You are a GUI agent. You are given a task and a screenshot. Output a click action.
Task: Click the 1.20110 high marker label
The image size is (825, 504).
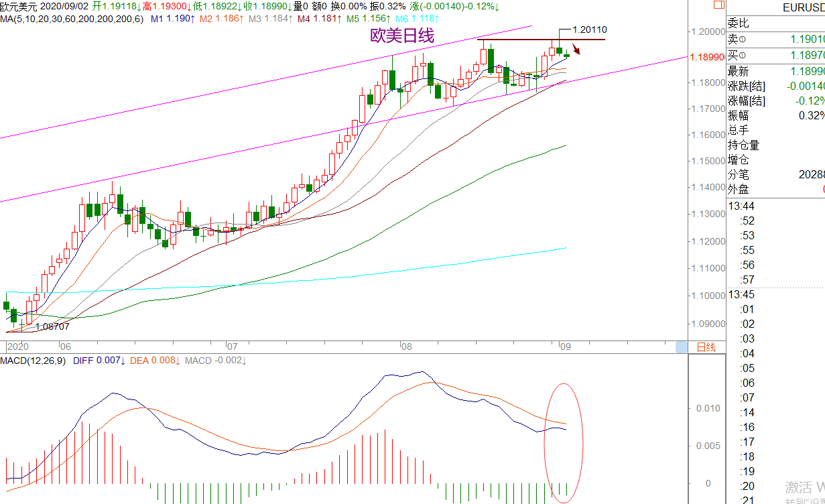tap(590, 29)
